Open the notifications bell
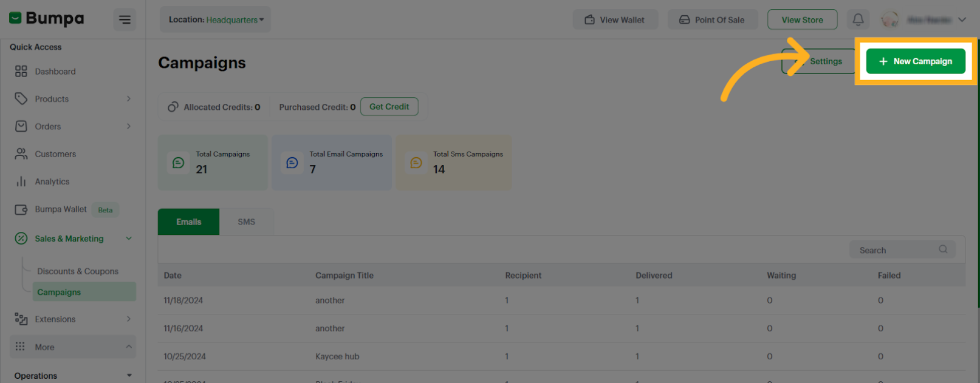This screenshot has width=980, height=383. (x=858, y=19)
